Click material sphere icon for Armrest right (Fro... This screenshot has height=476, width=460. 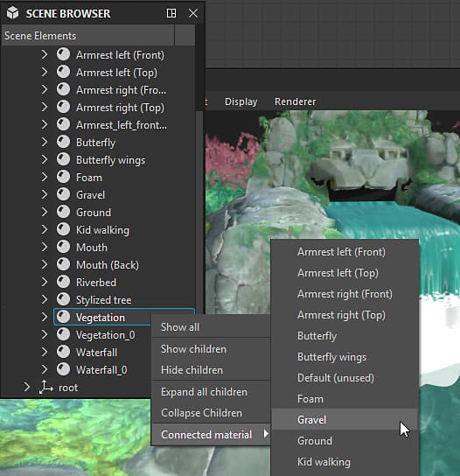click(63, 89)
